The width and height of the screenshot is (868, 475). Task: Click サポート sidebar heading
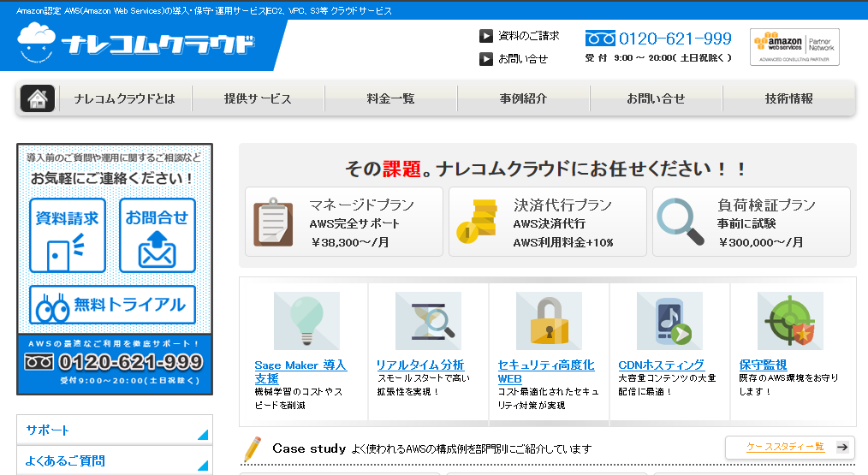48,430
